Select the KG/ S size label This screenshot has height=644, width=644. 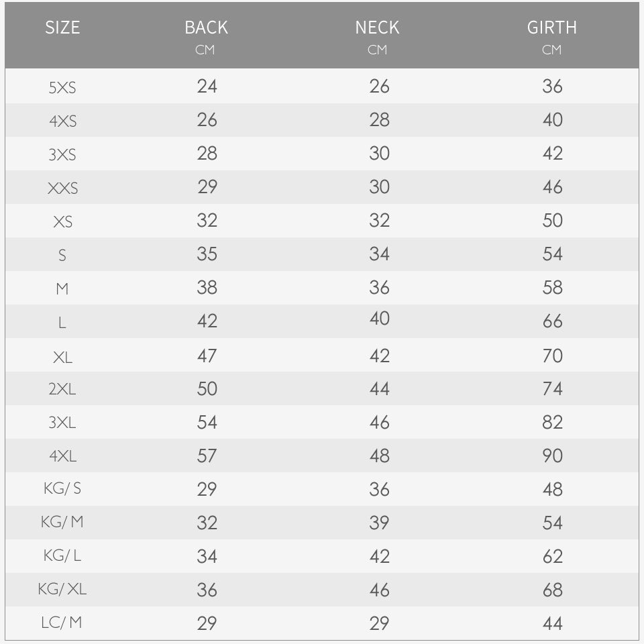(62, 488)
